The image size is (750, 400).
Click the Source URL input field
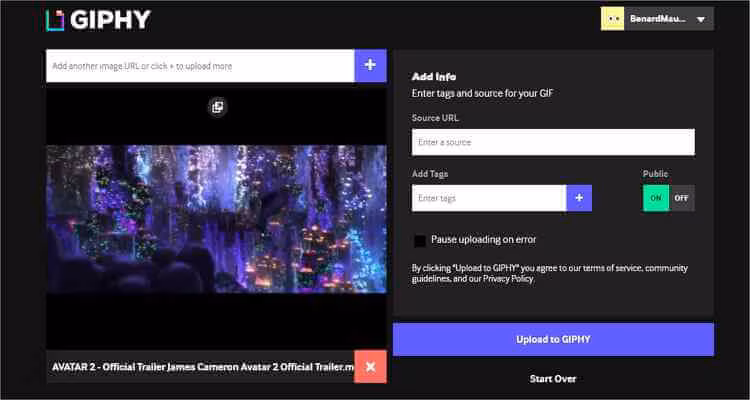(x=553, y=142)
